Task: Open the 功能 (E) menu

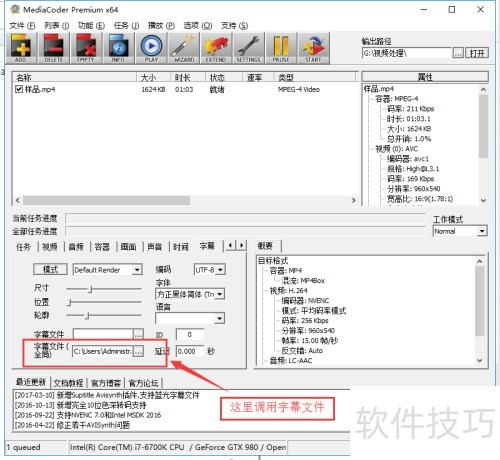Action: 91,25
